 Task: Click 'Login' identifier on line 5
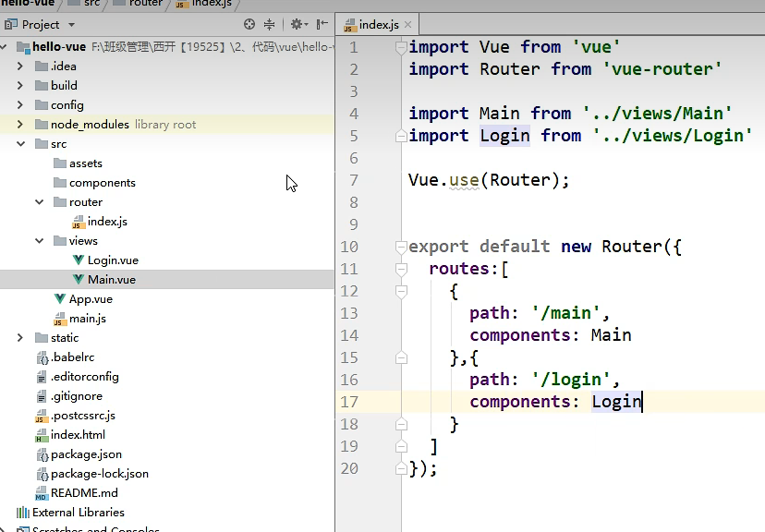click(x=504, y=136)
